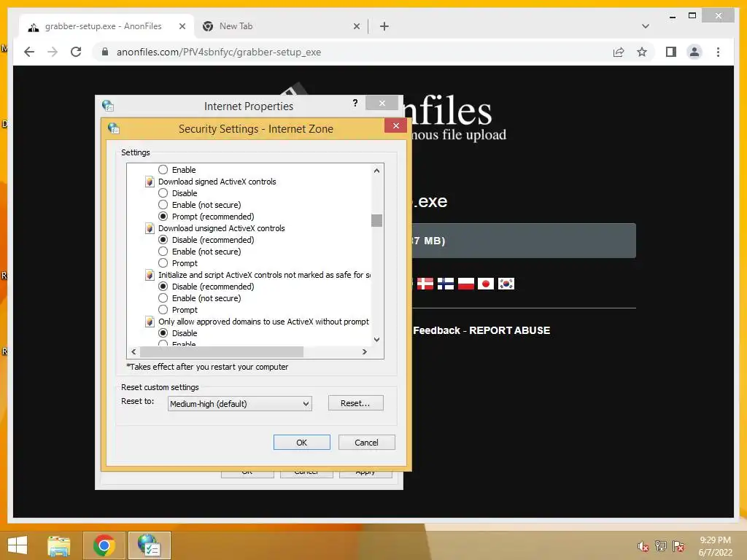Select Disable for signed ActiveX download
This screenshot has height=560, width=747.
[163, 192]
